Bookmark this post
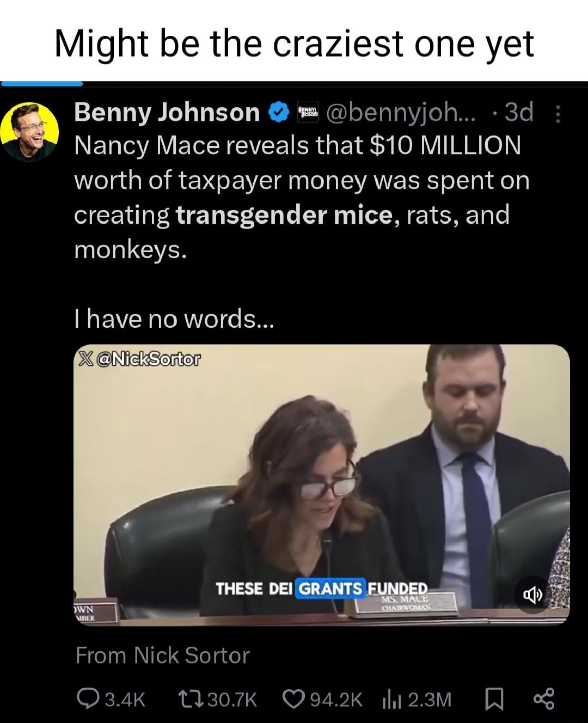588x723 pixels. pos(493,699)
